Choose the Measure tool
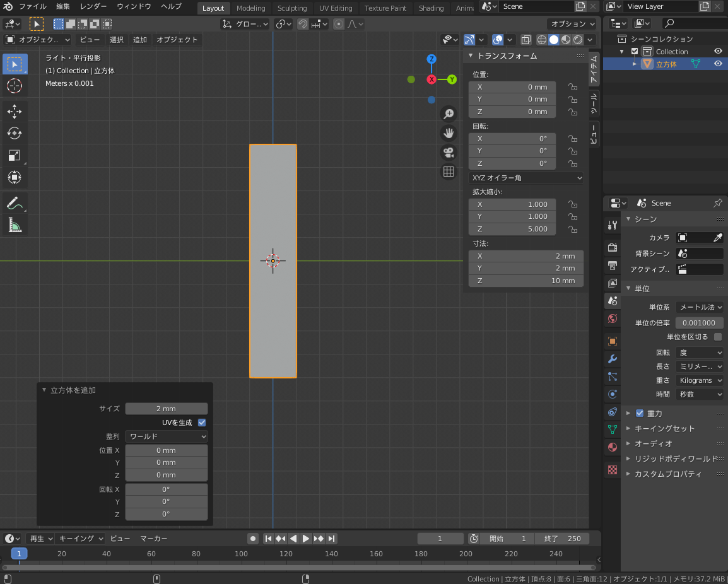728x584 pixels. point(15,225)
